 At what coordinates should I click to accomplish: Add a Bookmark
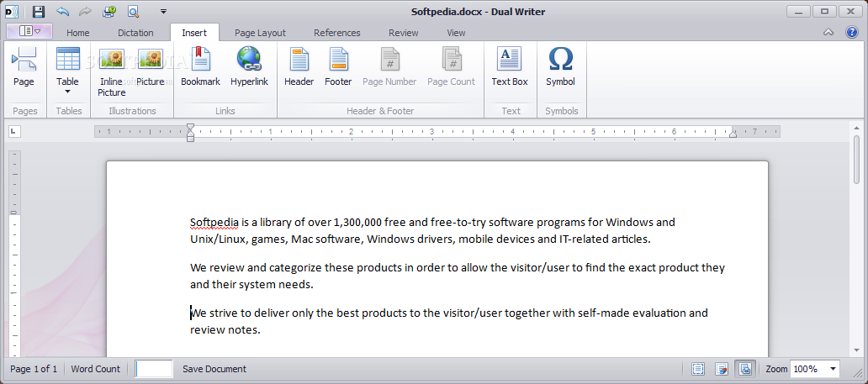tap(200, 67)
